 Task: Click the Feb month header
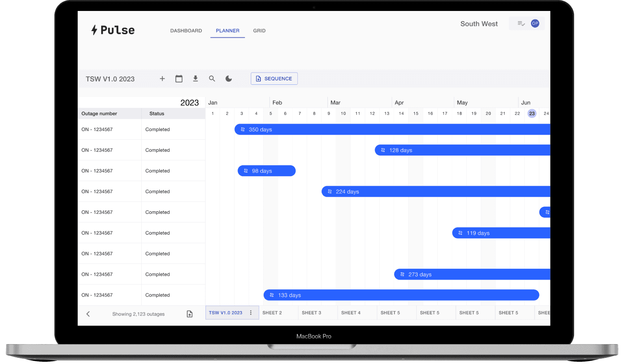[x=277, y=103]
